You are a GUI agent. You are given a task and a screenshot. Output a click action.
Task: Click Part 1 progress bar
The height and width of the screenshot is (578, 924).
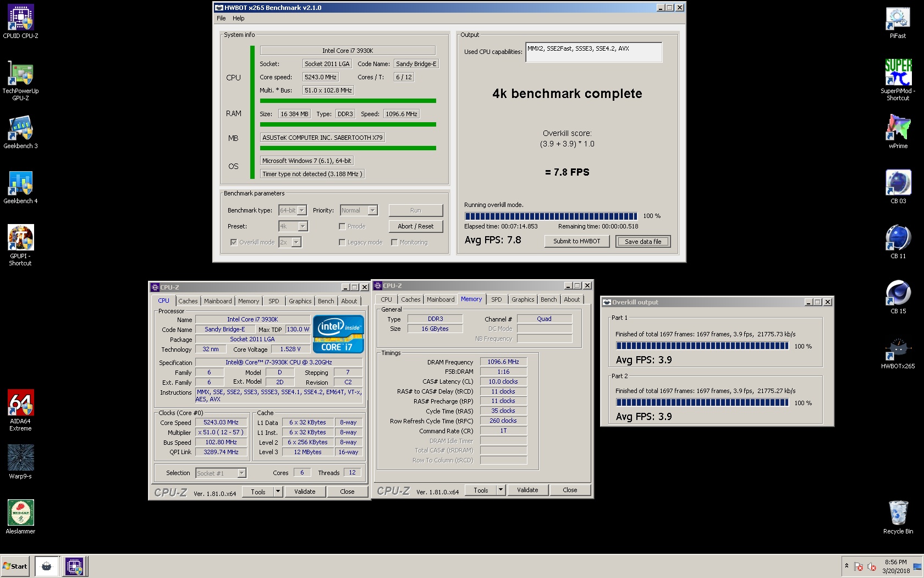(x=702, y=346)
